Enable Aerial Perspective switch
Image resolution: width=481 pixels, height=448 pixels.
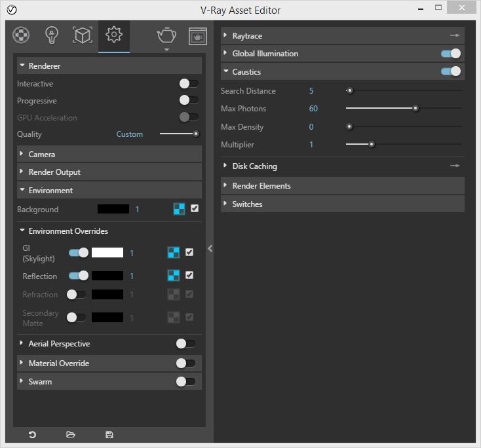click(x=185, y=344)
